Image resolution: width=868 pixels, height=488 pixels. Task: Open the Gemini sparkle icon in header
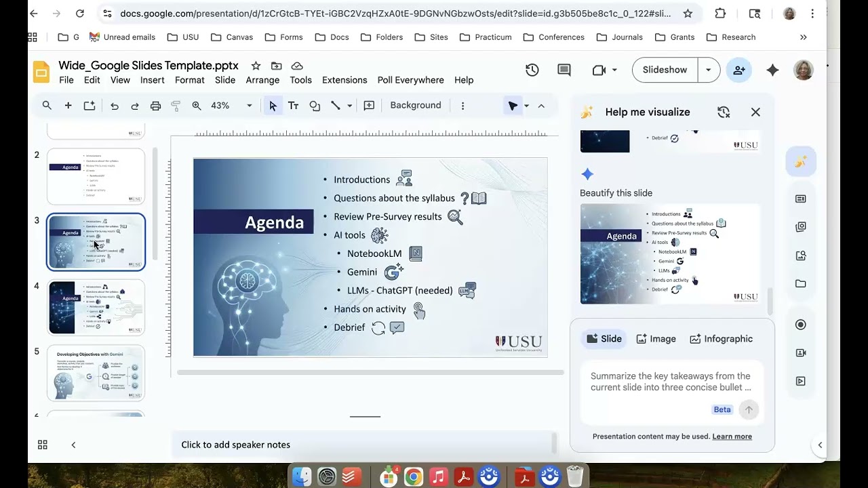pyautogui.click(x=772, y=70)
